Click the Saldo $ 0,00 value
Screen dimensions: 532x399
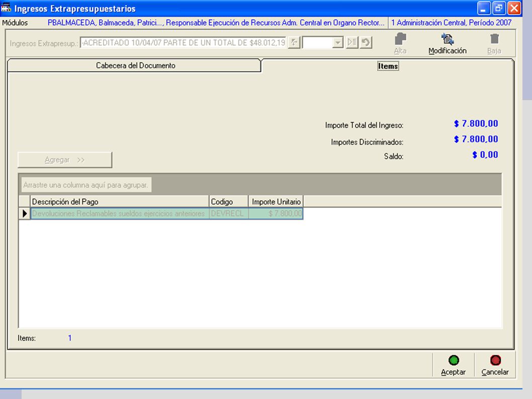[485, 155]
